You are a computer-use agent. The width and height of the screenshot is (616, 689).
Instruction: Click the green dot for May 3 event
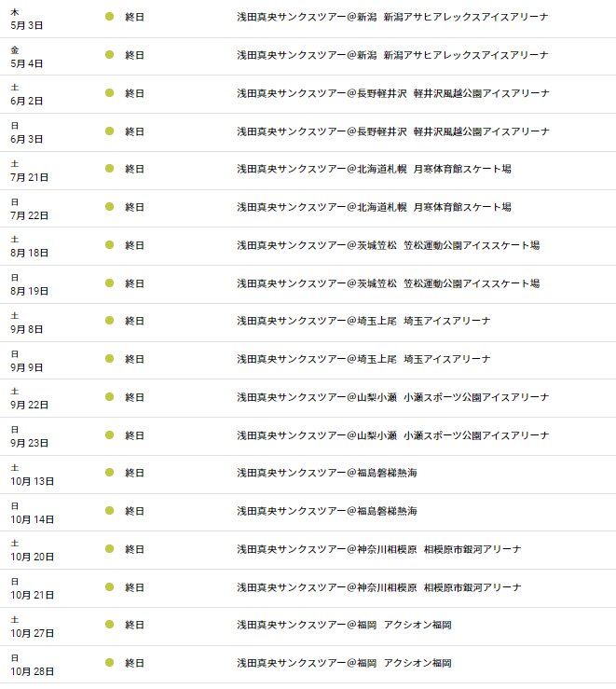pos(109,17)
